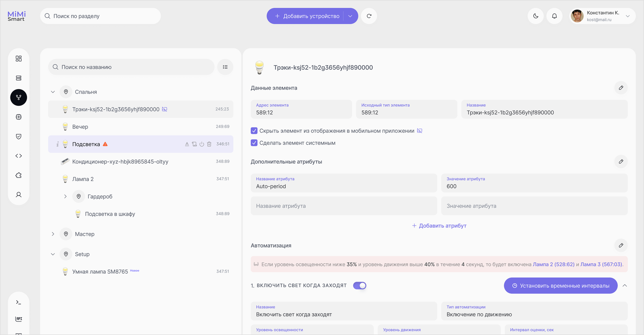Open the terminal console sidebar icon

pyautogui.click(x=19, y=302)
